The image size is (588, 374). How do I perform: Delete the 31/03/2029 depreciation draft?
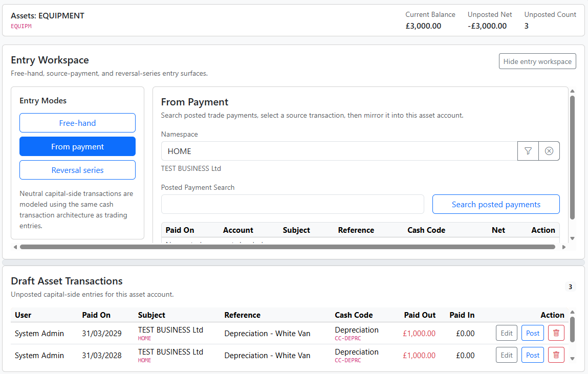point(556,333)
